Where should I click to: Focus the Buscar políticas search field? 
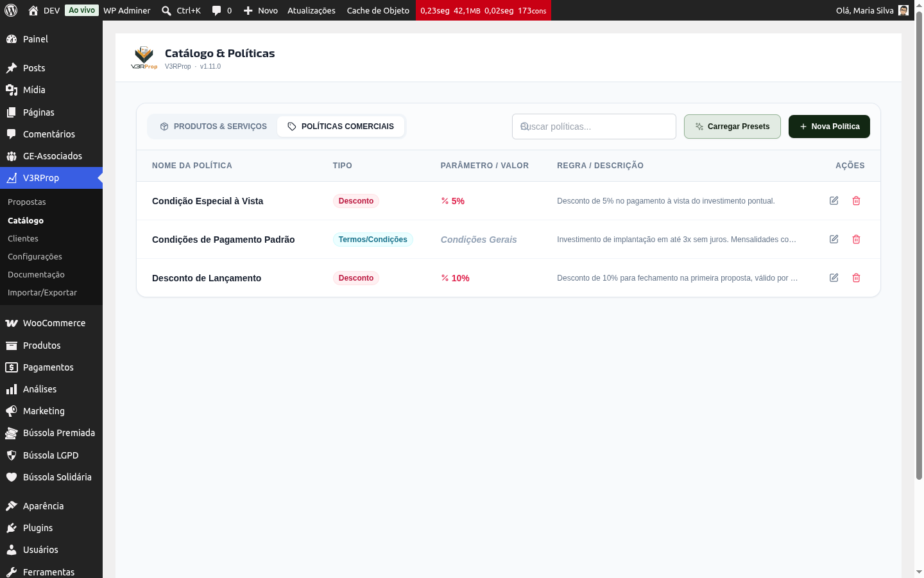point(594,127)
